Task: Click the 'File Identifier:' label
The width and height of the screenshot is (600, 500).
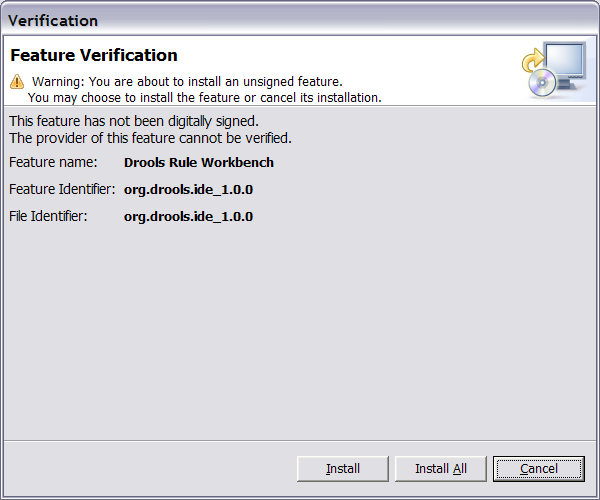Action: pyautogui.click(x=48, y=216)
